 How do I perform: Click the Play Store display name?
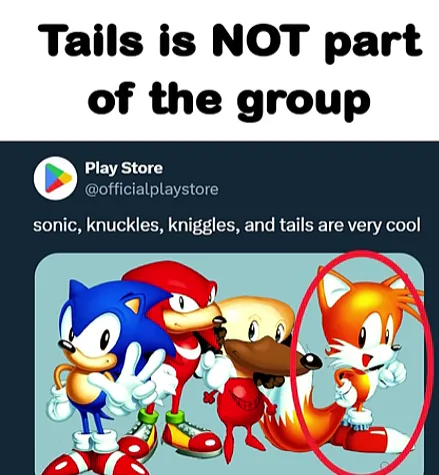(x=124, y=168)
